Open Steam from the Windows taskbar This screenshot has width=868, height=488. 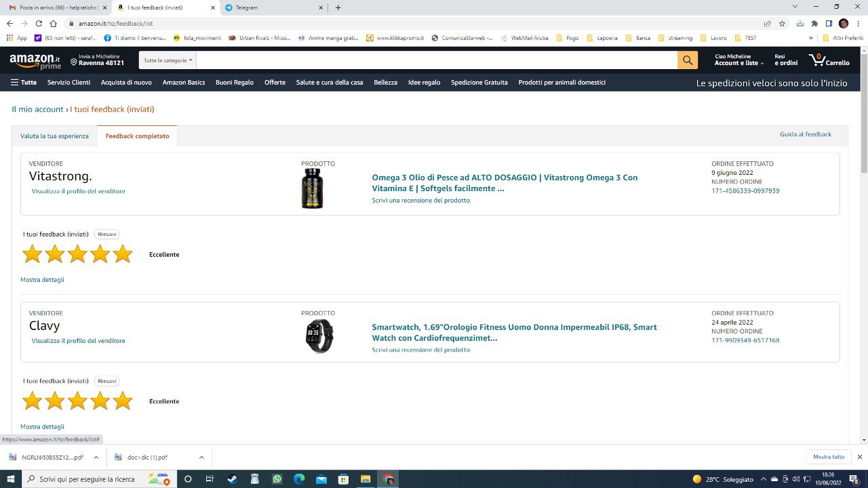233,479
